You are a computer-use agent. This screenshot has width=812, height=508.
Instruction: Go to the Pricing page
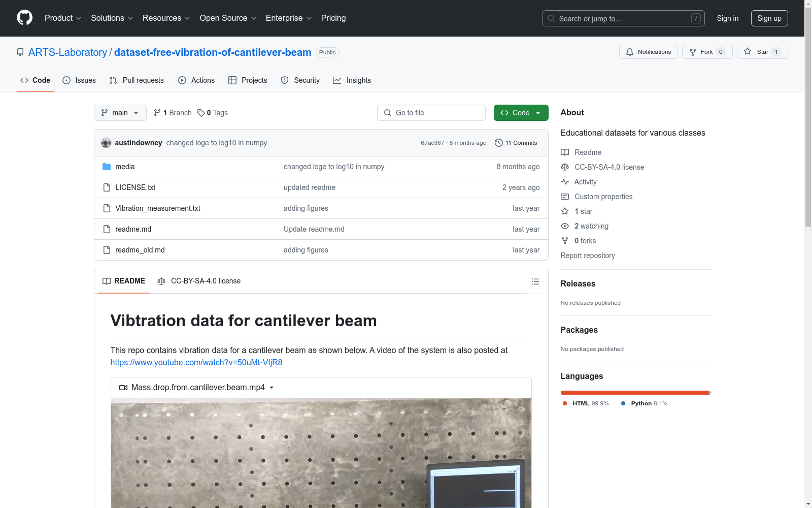[333, 18]
